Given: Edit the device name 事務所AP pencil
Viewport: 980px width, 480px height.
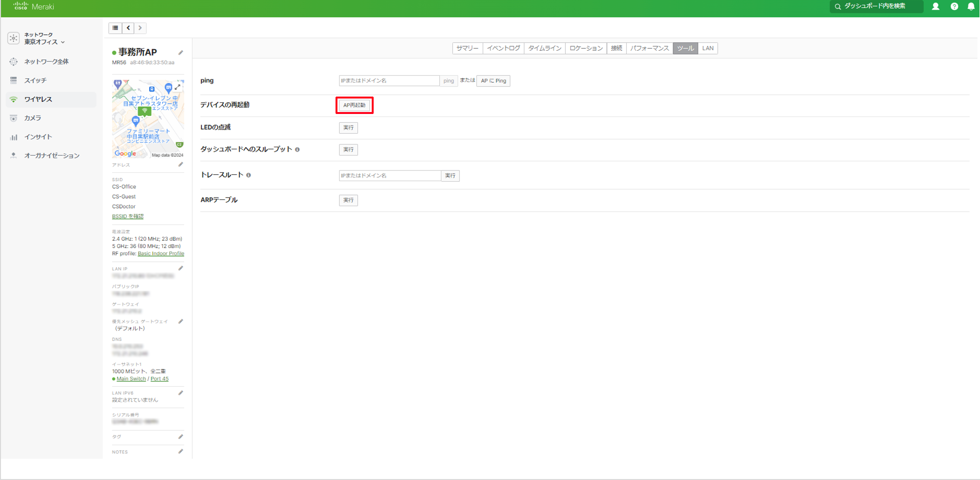Looking at the screenshot, I should pyautogui.click(x=181, y=53).
